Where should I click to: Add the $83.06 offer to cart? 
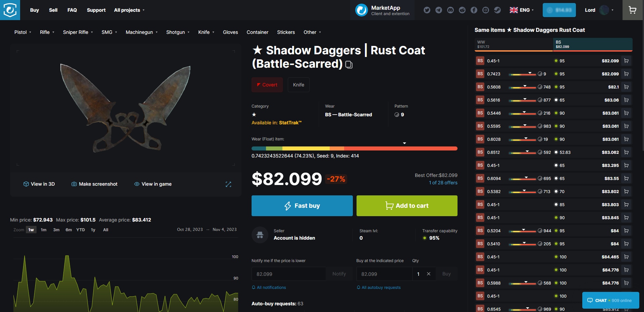pyautogui.click(x=626, y=100)
